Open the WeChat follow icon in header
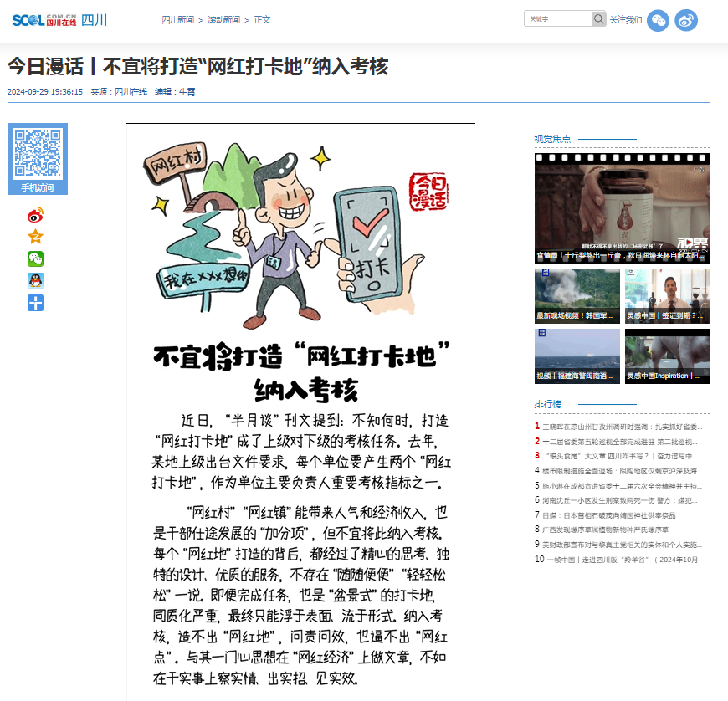728x701 pixels. [658, 20]
